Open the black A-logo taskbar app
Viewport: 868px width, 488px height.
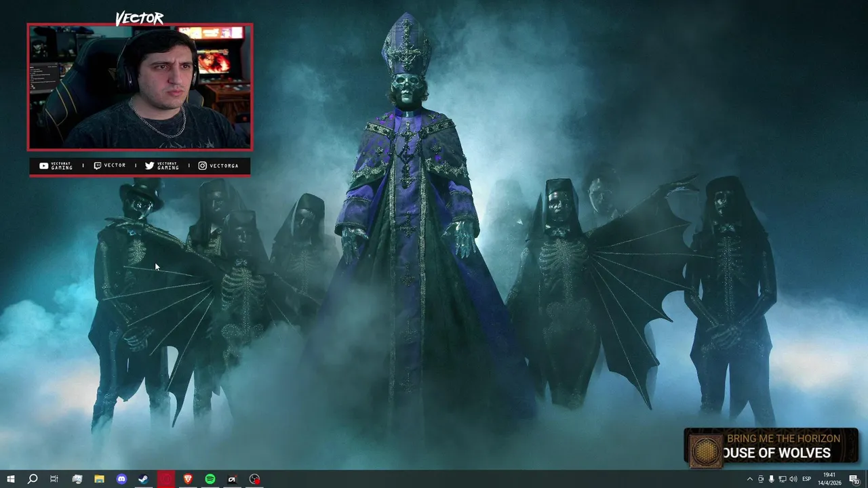point(232,479)
